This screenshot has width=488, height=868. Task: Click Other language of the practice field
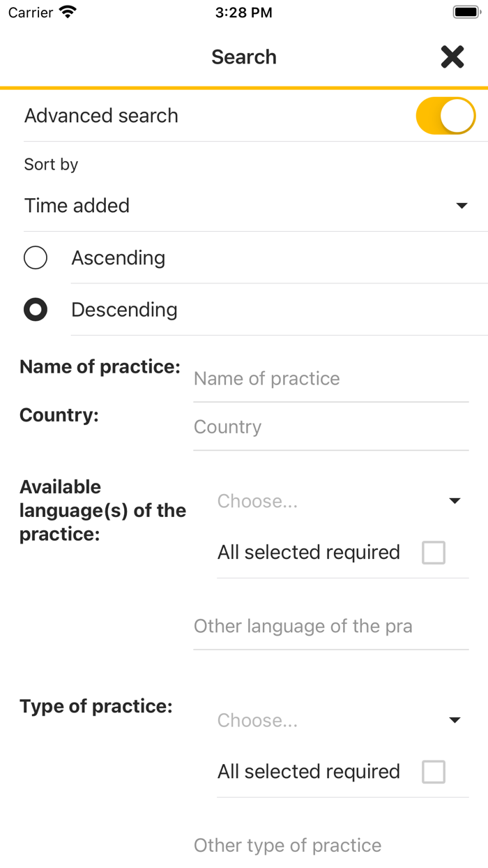330,627
